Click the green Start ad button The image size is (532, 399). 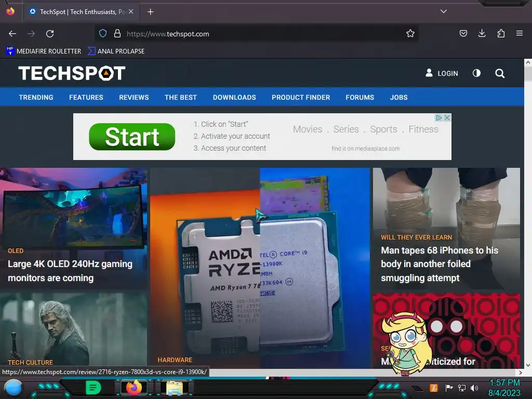coord(132,137)
